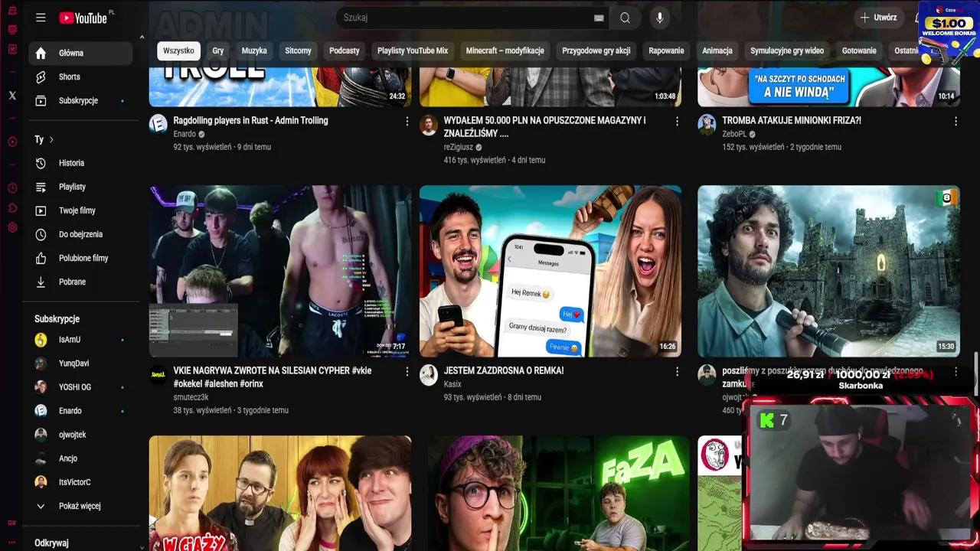Open options for VKIE NAGRYWA ZWROTE video
The image size is (980, 551).
[407, 371]
